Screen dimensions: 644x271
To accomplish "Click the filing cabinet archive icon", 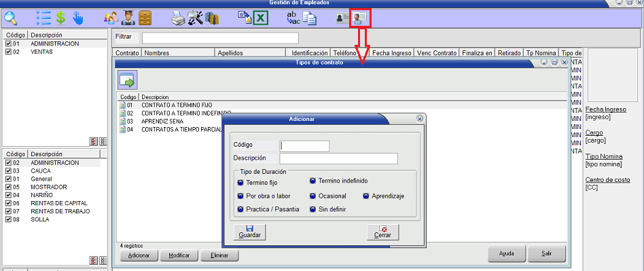I will click(145, 18).
